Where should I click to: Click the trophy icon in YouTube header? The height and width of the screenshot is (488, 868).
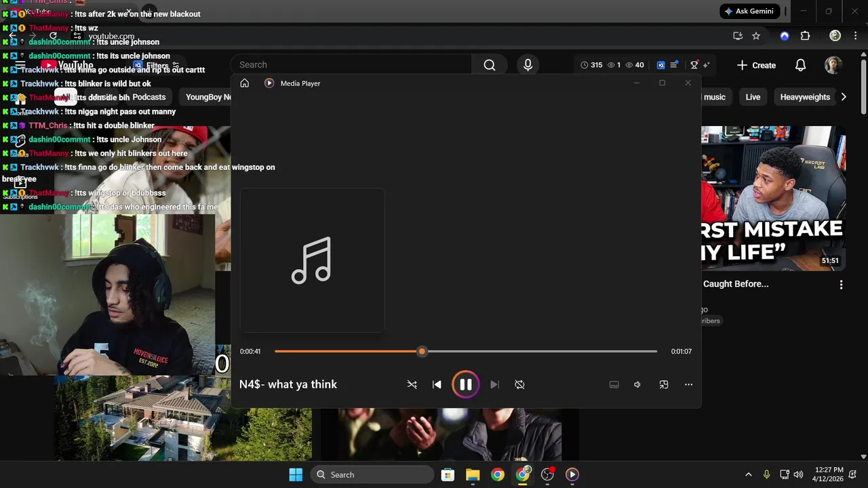coord(694,65)
